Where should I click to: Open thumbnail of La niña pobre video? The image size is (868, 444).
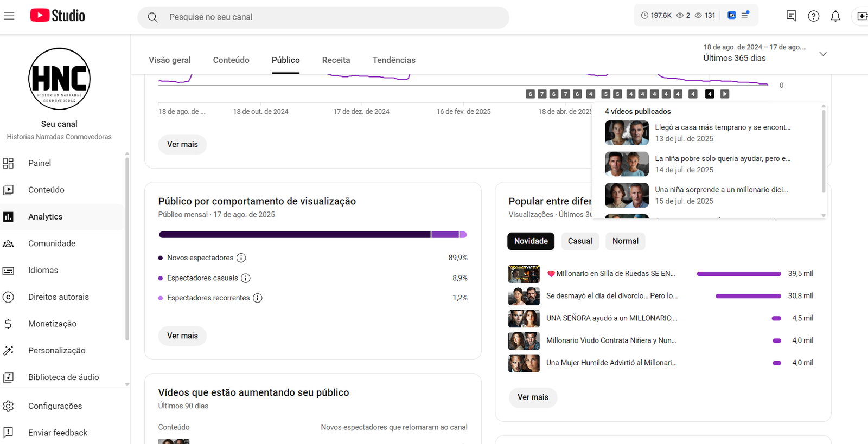coord(627,164)
